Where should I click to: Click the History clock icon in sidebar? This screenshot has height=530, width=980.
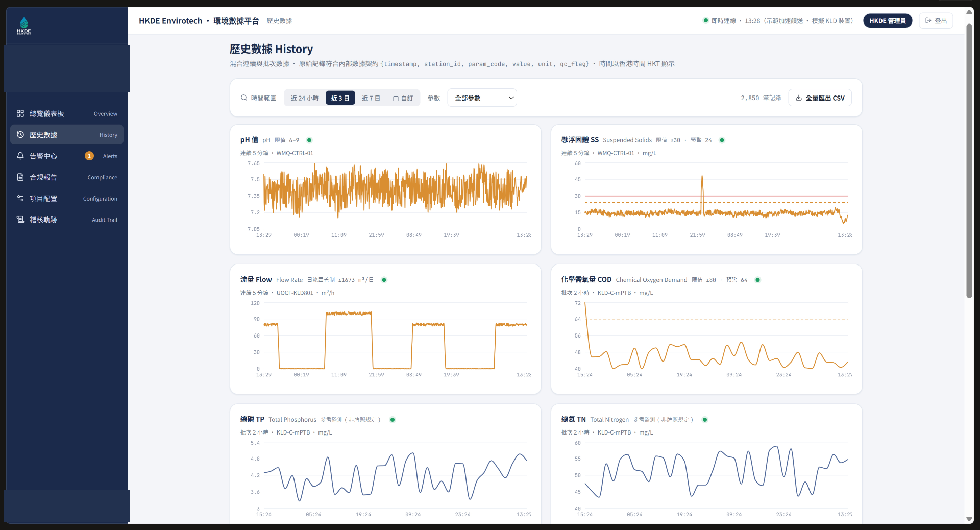(20, 135)
